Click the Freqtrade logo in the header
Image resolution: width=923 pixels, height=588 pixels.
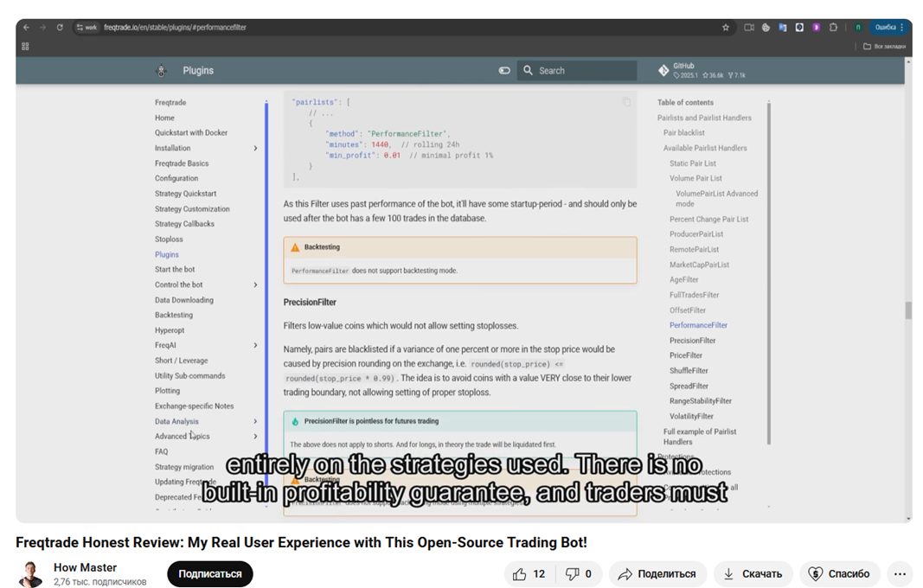(x=161, y=71)
